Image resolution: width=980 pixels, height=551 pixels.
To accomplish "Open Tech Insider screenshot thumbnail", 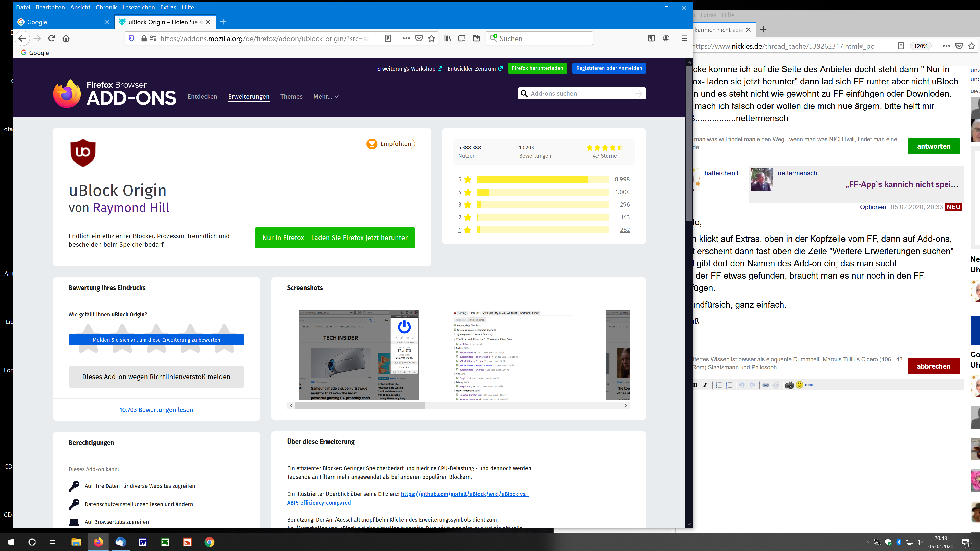I will point(359,355).
